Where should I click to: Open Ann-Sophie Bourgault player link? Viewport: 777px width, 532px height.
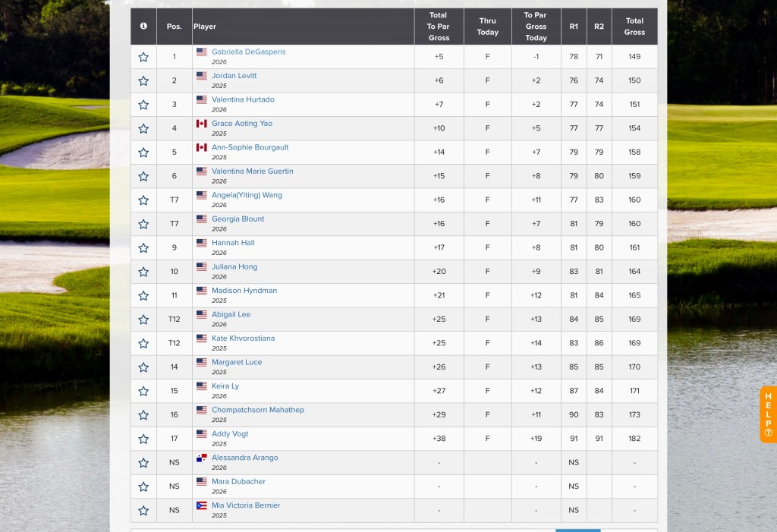coord(250,147)
